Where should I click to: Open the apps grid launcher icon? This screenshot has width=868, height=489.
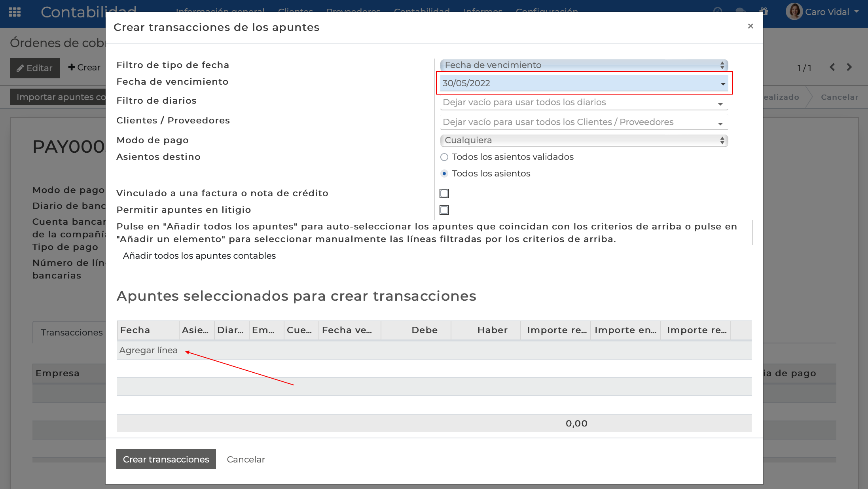pyautogui.click(x=14, y=13)
